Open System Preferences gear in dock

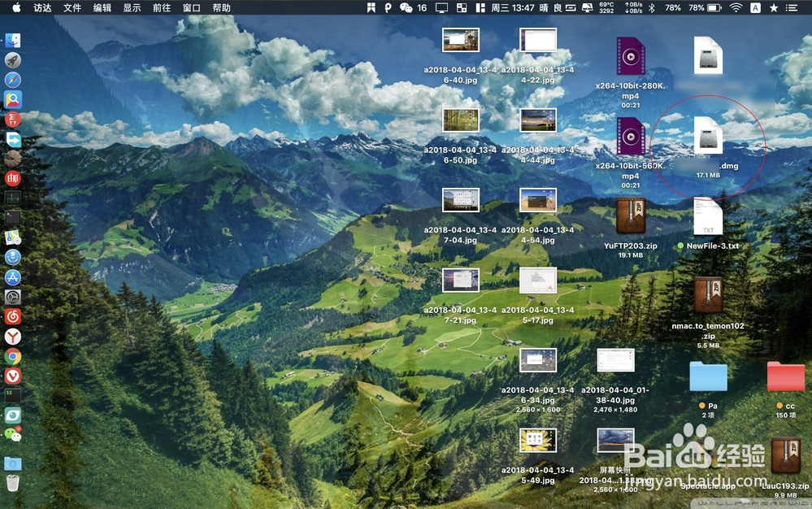coord(13,297)
